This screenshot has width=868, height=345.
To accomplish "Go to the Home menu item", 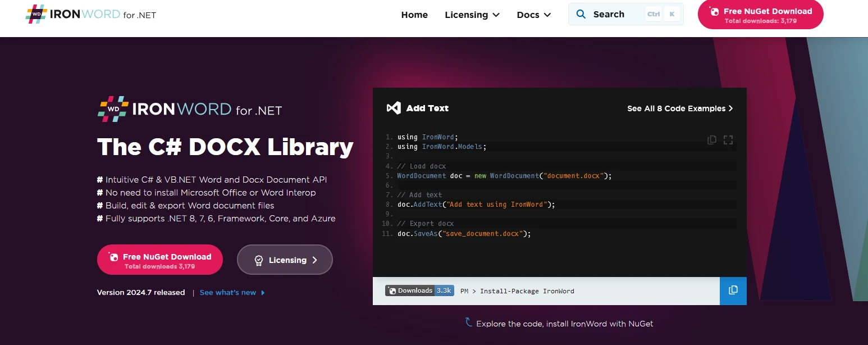I will click(414, 15).
